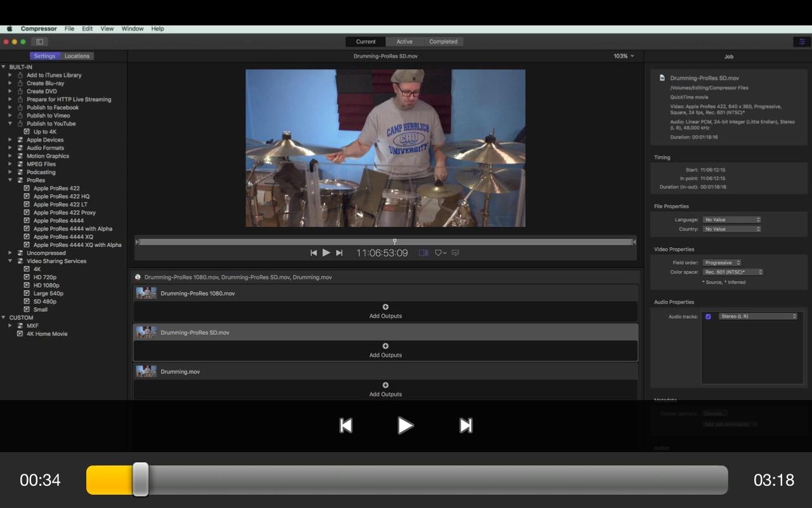Click the 11:06:53:09 timecode field

point(382,253)
